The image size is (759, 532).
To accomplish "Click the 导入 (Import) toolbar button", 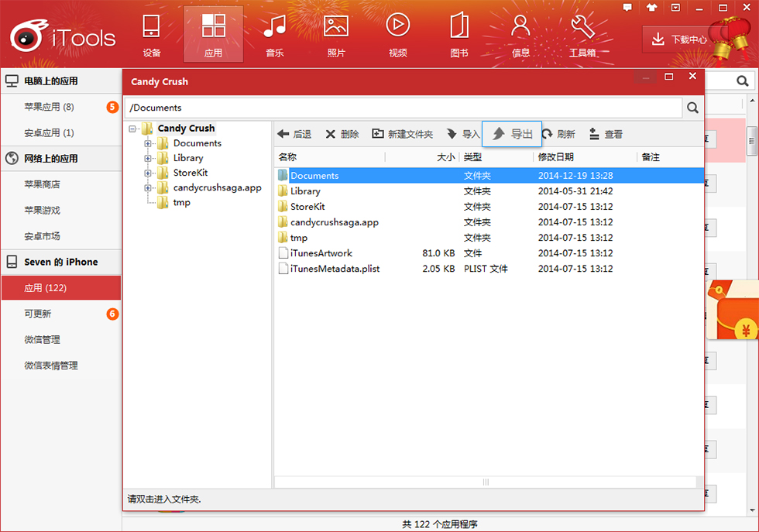I will click(x=463, y=134).
